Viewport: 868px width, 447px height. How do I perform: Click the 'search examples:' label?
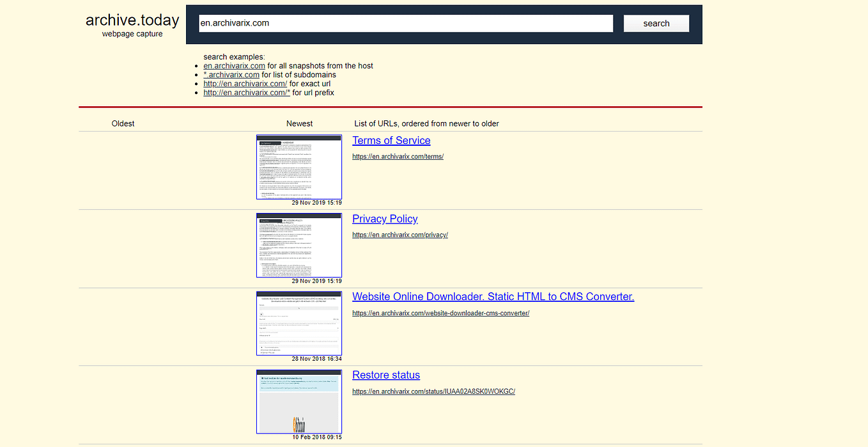[234, 57]
